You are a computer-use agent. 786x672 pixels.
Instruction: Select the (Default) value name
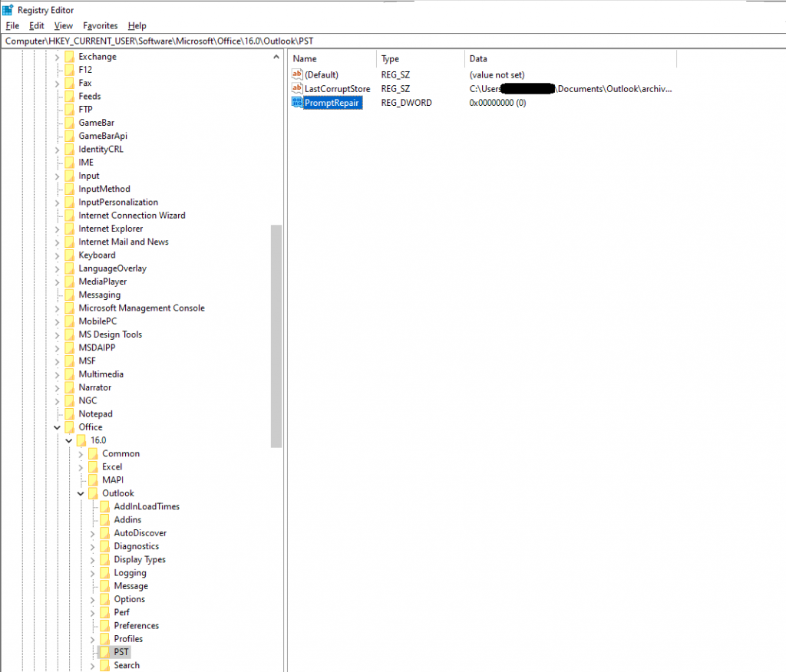pyautogui.click(x=322, y=74)
